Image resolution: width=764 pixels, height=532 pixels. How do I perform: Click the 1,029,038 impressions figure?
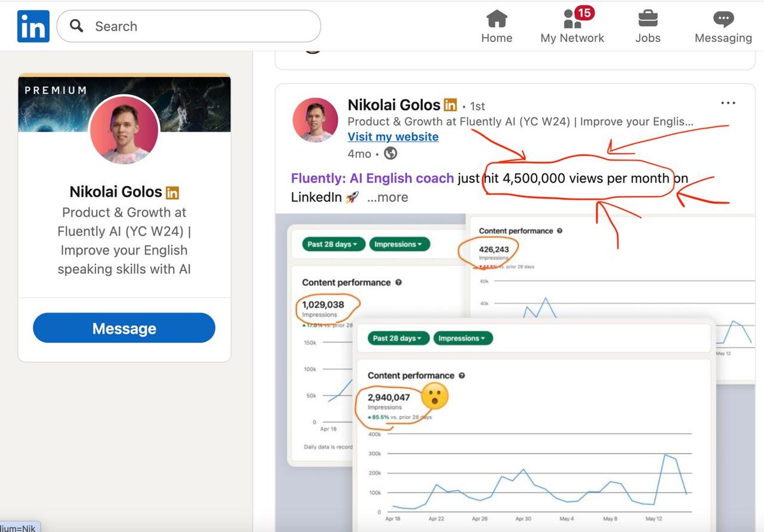tap(323, 304)
